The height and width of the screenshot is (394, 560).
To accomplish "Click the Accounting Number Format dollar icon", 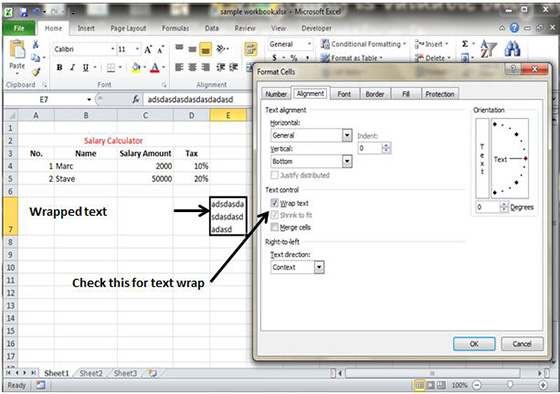I will [274, 58].
